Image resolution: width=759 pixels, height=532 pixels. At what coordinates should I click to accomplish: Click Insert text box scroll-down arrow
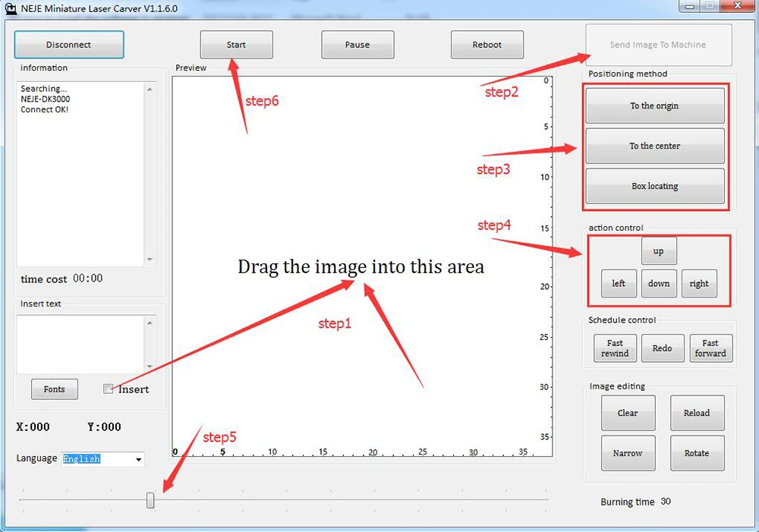[x=150, y=367]
